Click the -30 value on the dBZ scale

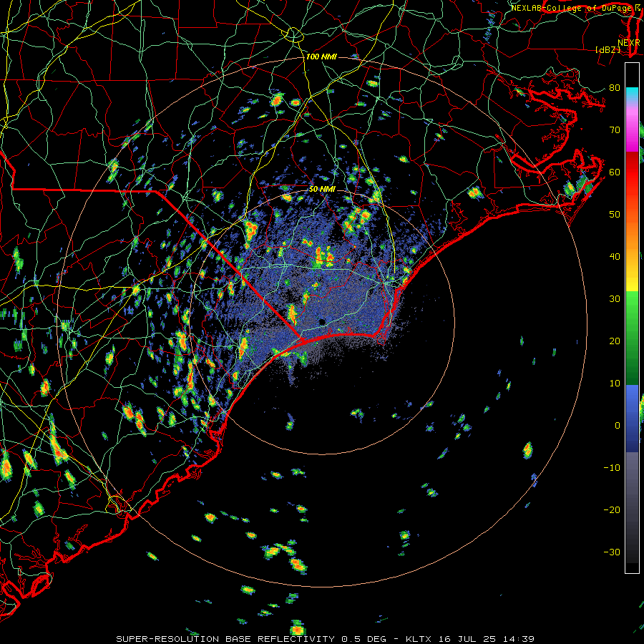click(612, 552)
